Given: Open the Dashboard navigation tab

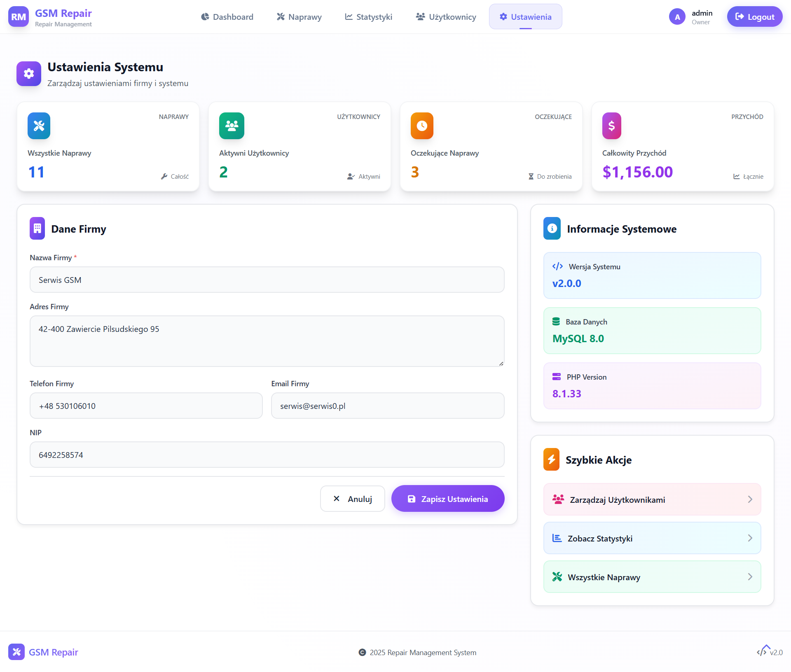Looking at the screenshot, I should point(227,17).
